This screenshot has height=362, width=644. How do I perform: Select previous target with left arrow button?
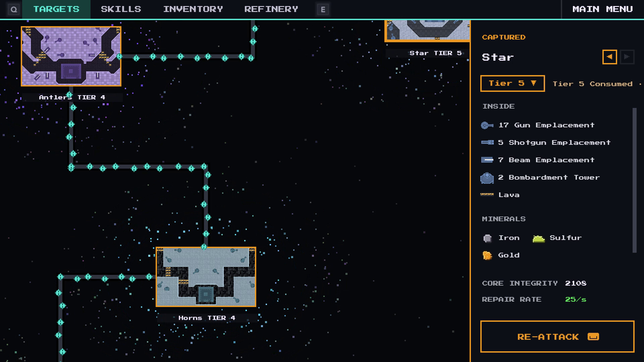[x=609, y=57]
